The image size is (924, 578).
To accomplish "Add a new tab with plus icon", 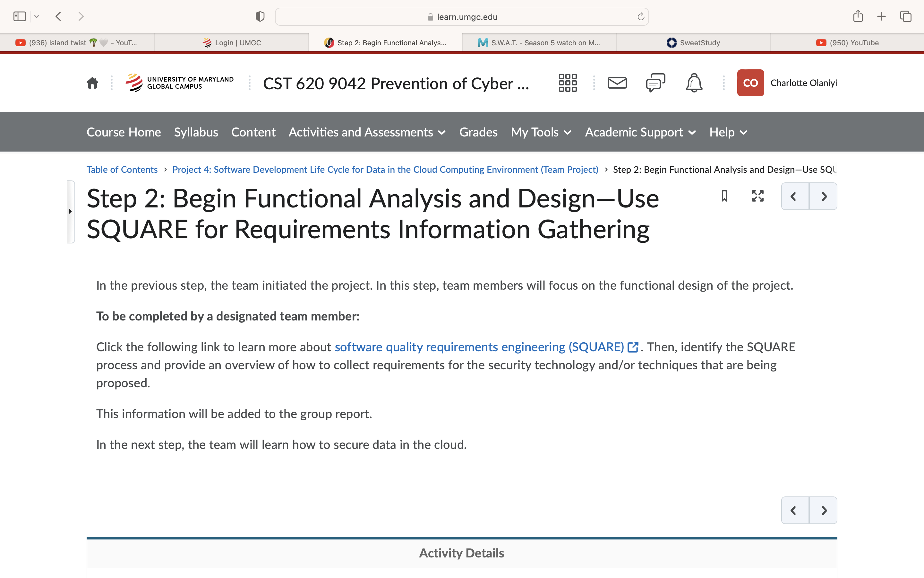I will pos(882,16).
